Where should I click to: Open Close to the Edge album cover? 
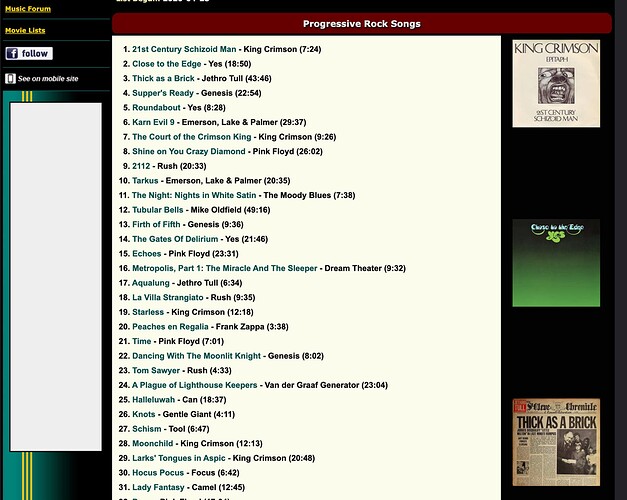tap(556, 263)
